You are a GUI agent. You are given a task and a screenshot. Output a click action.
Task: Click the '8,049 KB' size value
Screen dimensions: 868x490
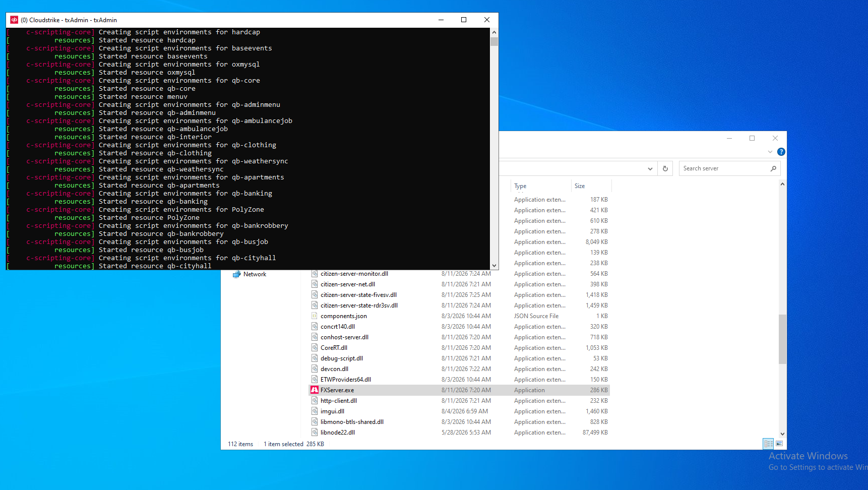coord(597,242)
